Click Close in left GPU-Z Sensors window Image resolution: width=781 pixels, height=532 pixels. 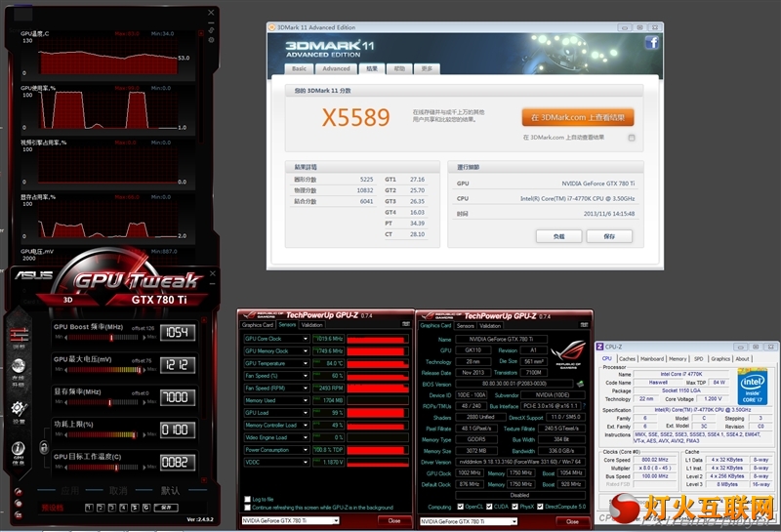pos(394,520)
